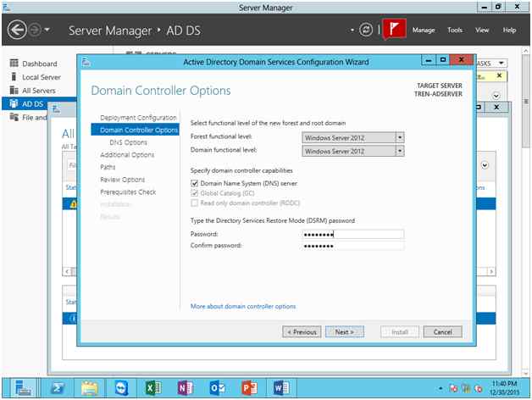Image resolution: width=532 pixels, height=400 pixels.
Task: Check Read only domain controller (RODC)
Action: coord(194,203)
